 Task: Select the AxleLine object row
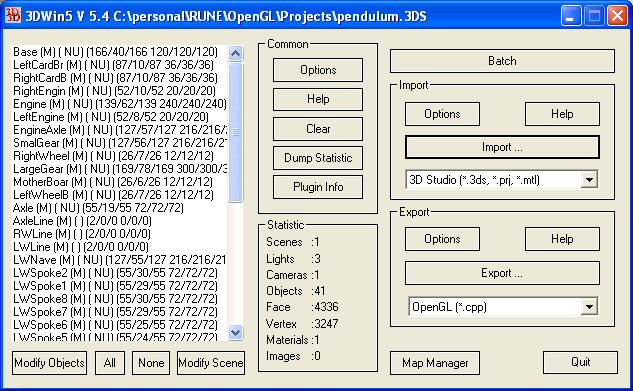click(119, 221)
